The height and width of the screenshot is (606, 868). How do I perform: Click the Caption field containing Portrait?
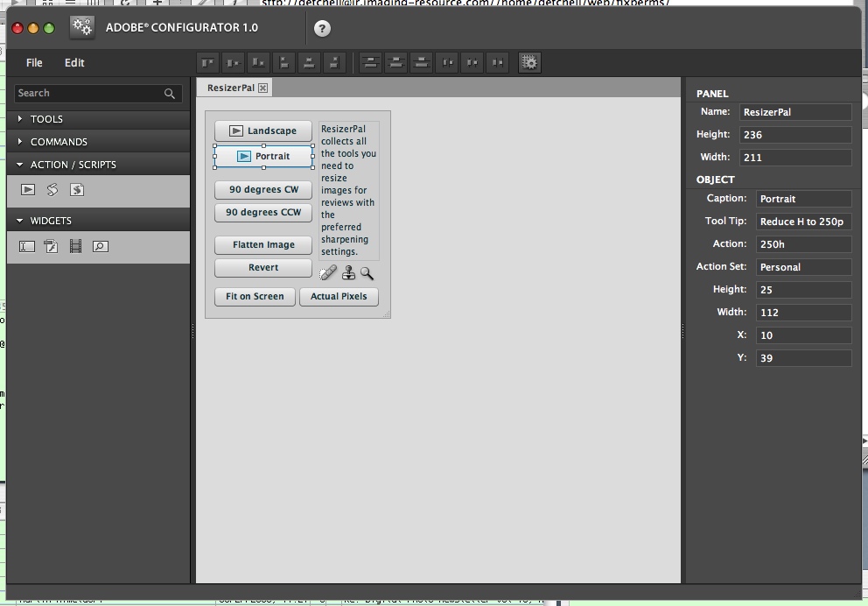802,199
